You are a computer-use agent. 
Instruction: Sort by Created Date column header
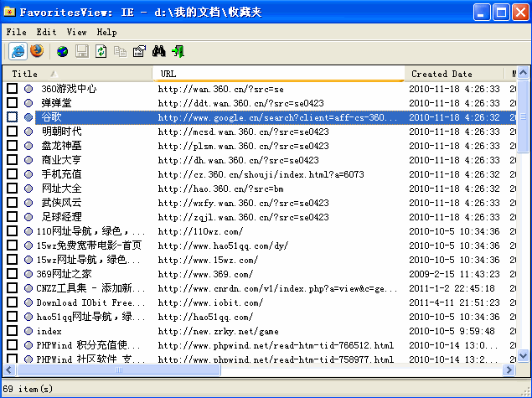point(454,74)
